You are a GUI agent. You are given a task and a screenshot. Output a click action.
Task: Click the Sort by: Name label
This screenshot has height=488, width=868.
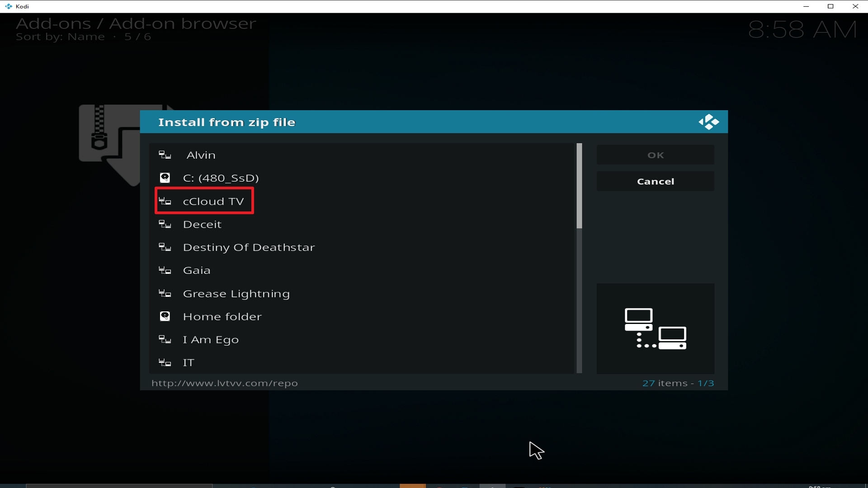[60, 37]
